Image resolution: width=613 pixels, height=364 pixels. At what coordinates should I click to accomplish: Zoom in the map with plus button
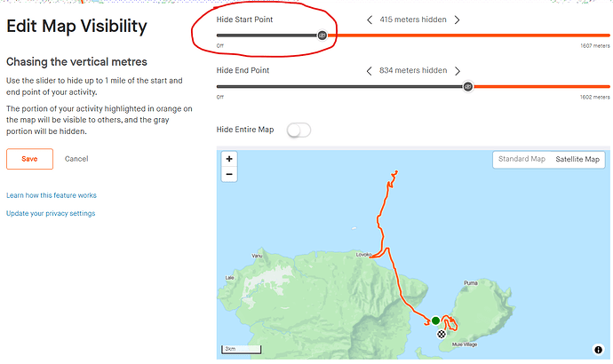pyautogui.click(x=229, y=159)
